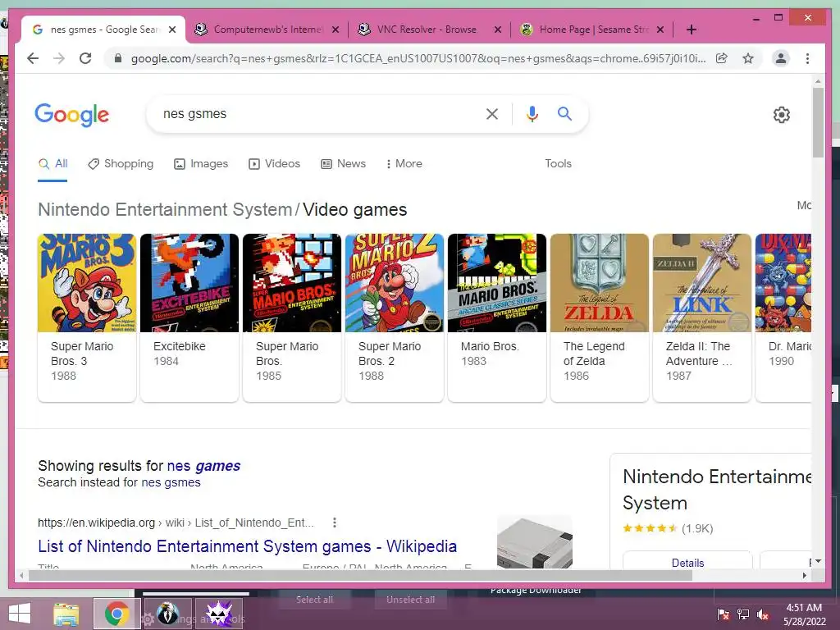Select the News search filter
840x630 pixels.
(x=343, y=164)
